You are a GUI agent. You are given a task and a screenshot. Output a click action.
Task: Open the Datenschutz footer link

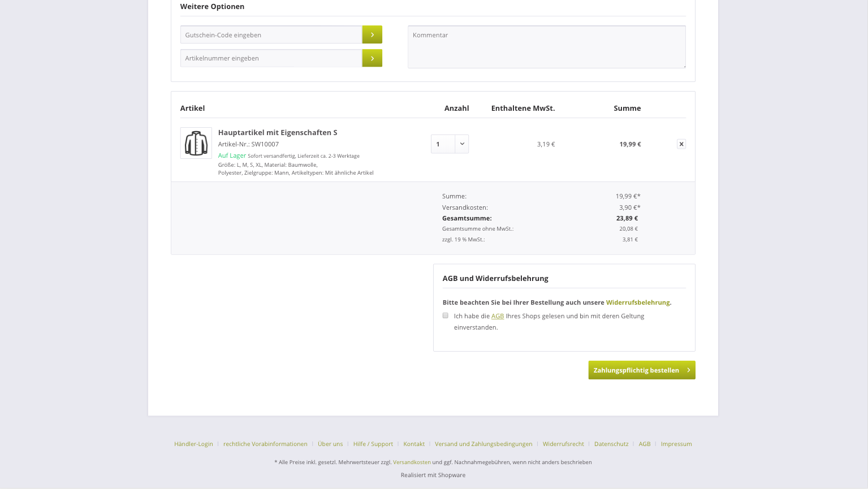pyautogui.click(x=611, y=444)
